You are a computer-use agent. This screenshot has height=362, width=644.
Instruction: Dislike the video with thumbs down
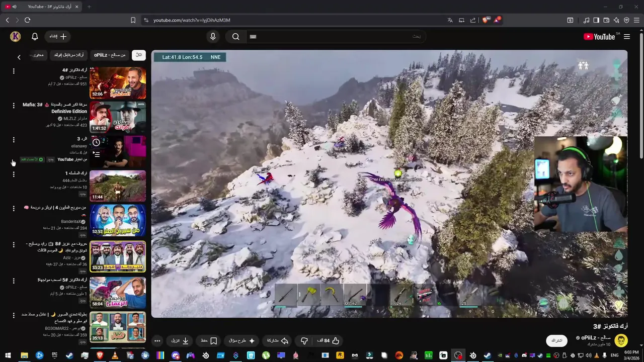click(x=304, y=341)
